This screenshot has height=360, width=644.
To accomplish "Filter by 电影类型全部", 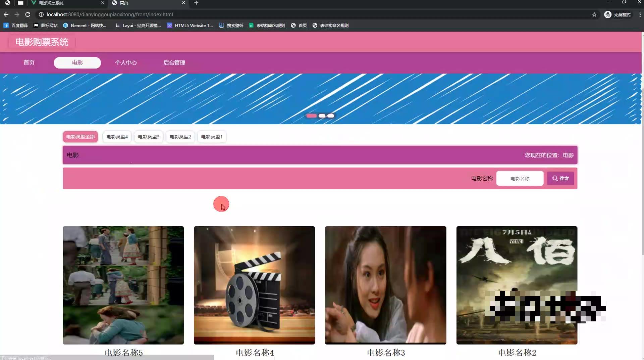I will (80, 137).
